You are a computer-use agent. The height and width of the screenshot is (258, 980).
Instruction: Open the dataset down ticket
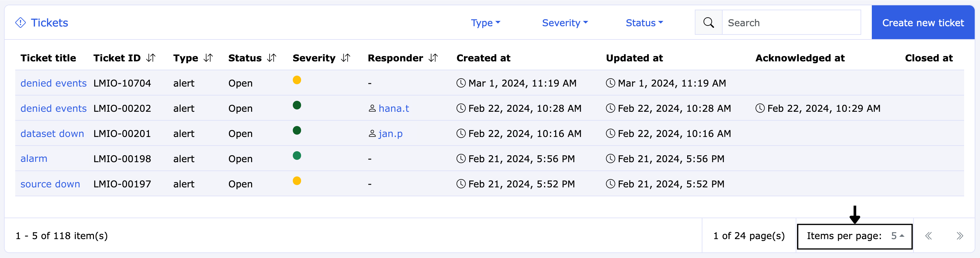coord(52,134)
